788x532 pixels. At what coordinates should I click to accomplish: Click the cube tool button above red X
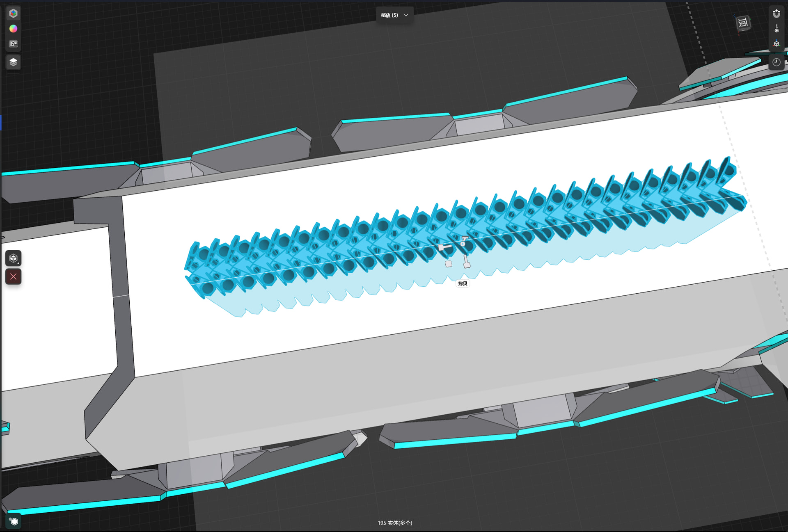pos(13,258)
